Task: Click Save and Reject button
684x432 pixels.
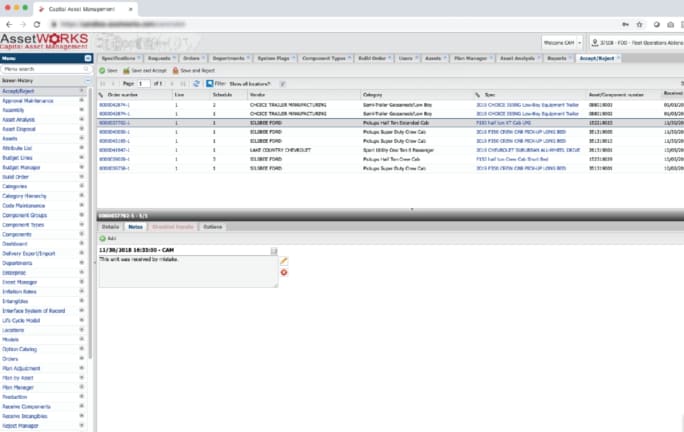Action: [196, 71]
